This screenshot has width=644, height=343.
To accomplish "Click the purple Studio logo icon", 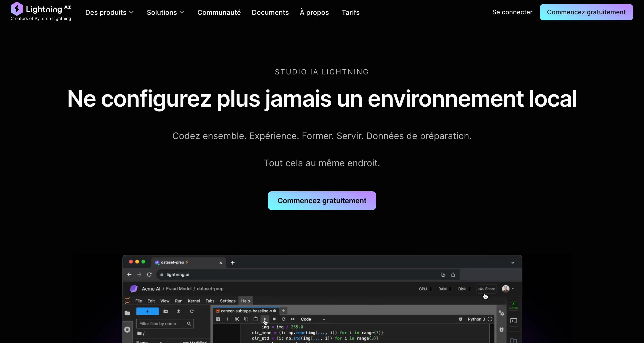I will pyautogui.click(x=134, y=288).
